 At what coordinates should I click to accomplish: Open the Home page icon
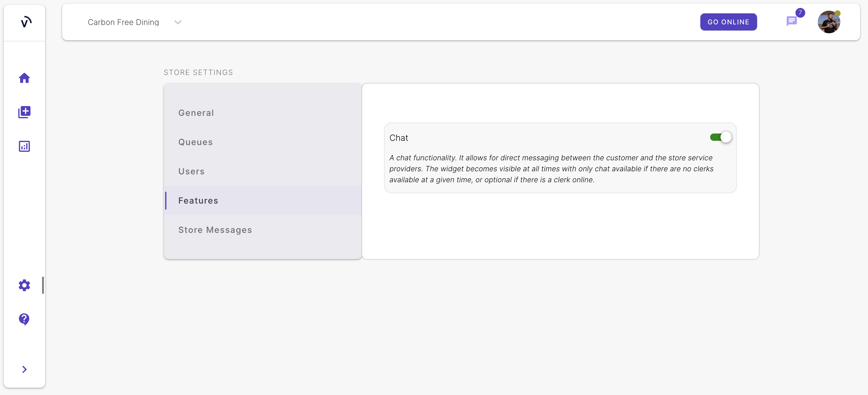(24, 78)
